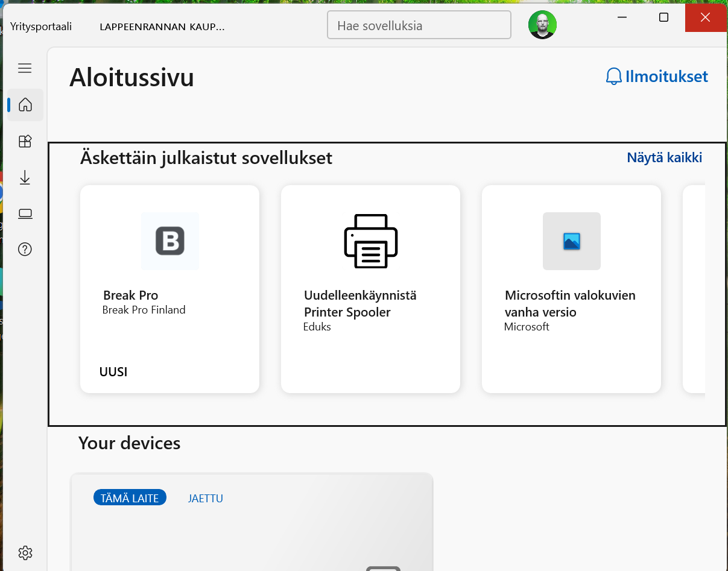Image resolution: width=728 pixels, height=571 pixels.
Task: Open Help and support question mark icon
Action: tap(25, 249)
